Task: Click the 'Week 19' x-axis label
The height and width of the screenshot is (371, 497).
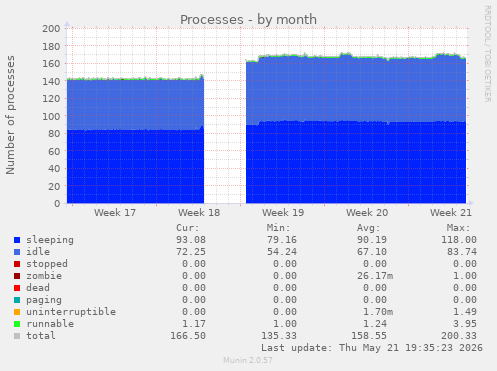Action: [283, 213]
